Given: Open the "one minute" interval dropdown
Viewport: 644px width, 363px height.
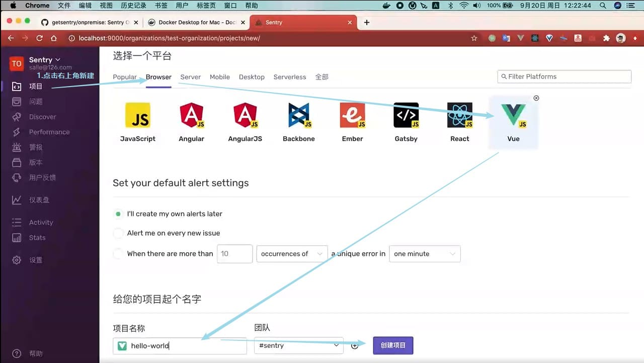Looking at the screenshot, I should tap(425, 254).
